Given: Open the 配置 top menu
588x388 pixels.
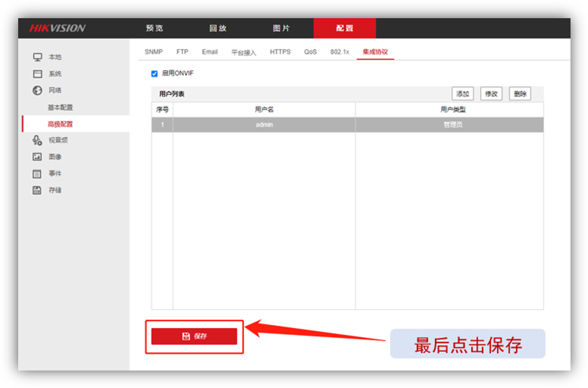Looking at the screenshot, I should tap(345, 28).
